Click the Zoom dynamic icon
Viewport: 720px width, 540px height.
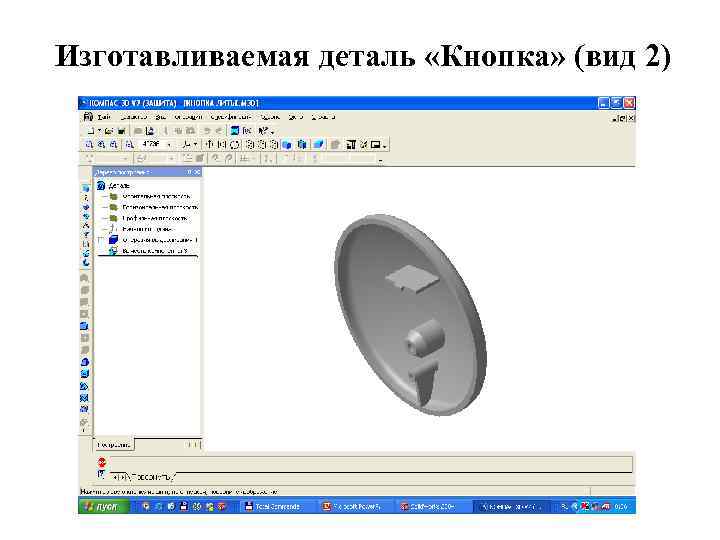[x=222, y=145]
